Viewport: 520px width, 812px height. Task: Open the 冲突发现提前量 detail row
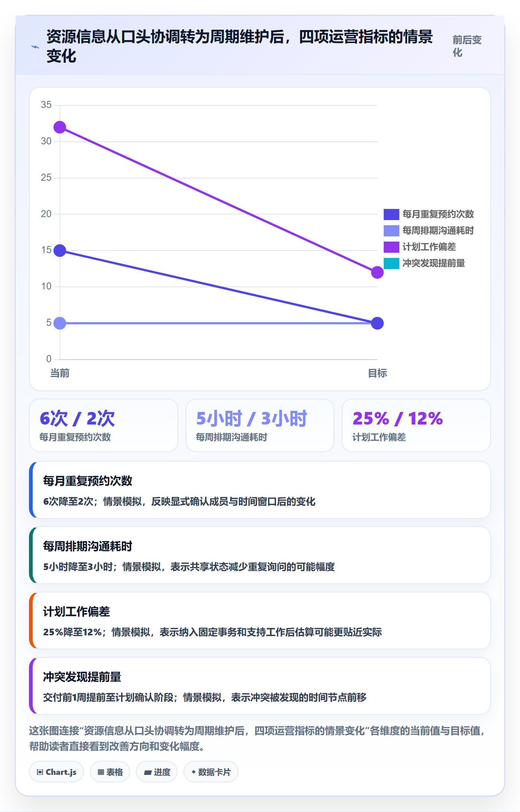(260, 686)
